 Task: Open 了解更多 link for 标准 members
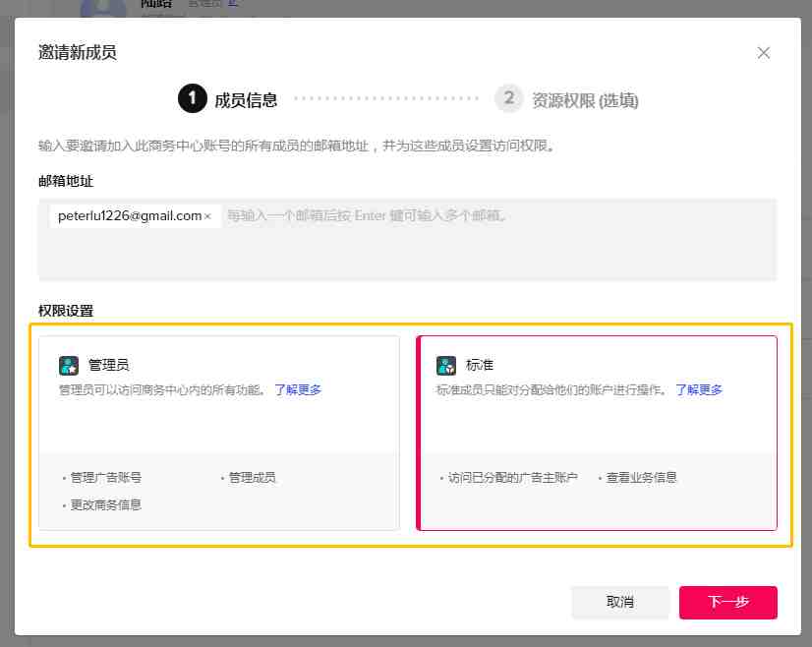[x=699, y=389]
